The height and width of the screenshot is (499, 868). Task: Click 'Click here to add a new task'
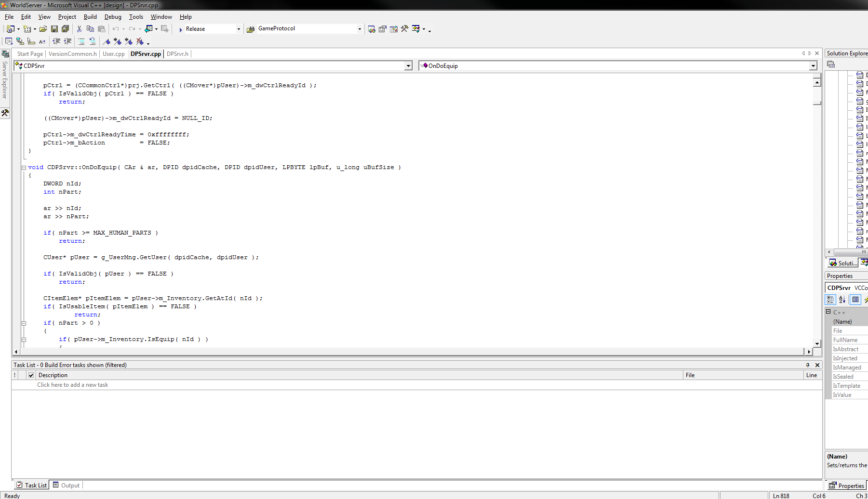[72, 385]
